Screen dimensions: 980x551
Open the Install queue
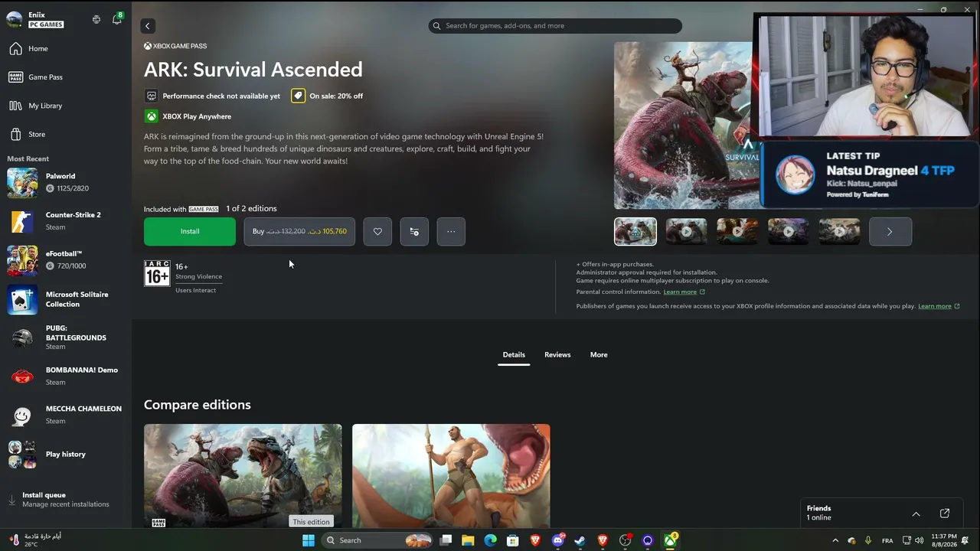pyautogui.click(x=65, y=500)
